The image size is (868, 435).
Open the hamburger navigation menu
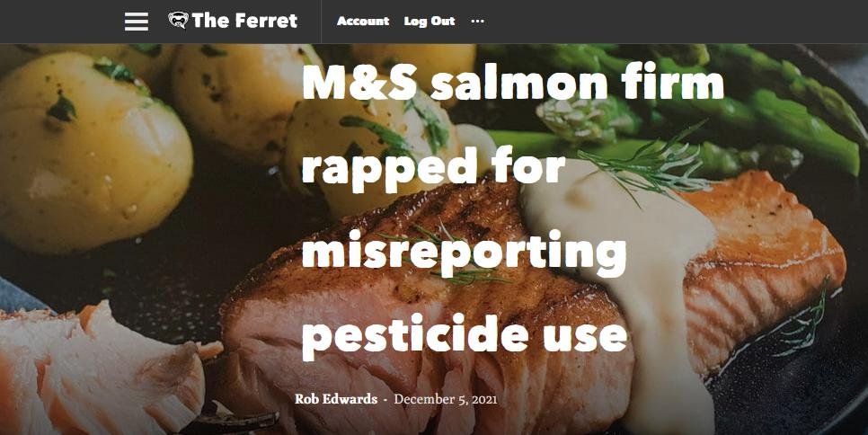[137, 22]
